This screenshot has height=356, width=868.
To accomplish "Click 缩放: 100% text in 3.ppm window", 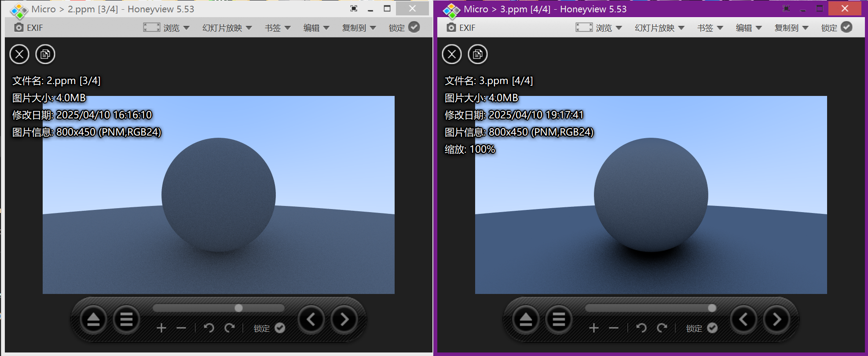I will point(470,149).
